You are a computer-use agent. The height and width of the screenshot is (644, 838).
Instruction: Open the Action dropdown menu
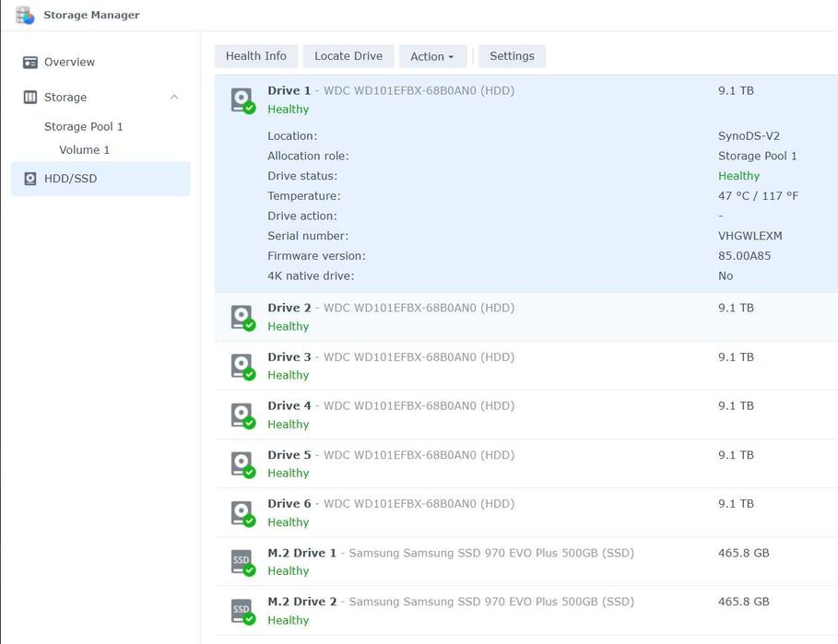(x=432, y=56)
